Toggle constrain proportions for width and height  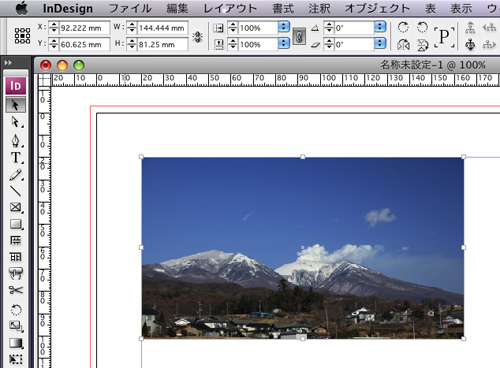click(x=198, y=37)
